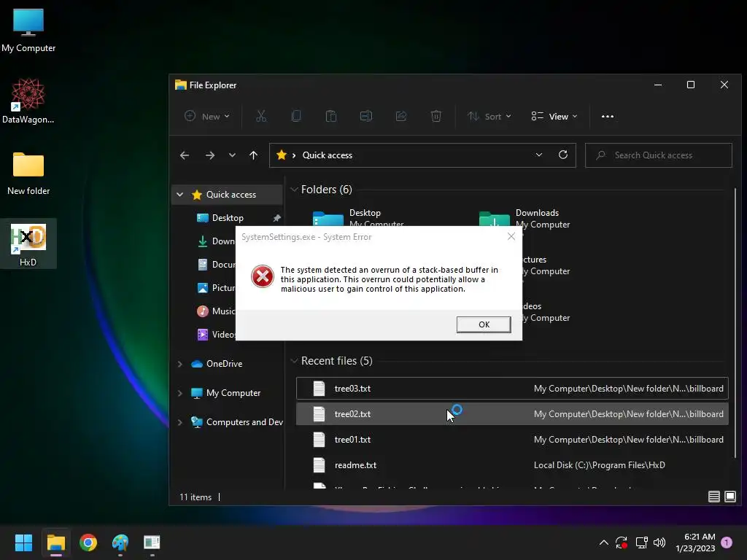
Task: Unpin Desktop using the pin icon
Action: coord(276,217)
